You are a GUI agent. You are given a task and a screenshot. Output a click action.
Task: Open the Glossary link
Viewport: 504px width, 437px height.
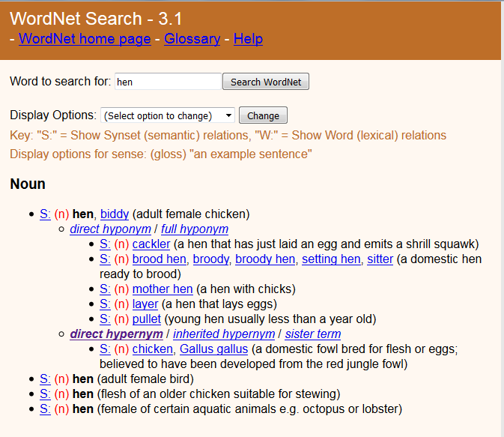(x=192, y=39)
